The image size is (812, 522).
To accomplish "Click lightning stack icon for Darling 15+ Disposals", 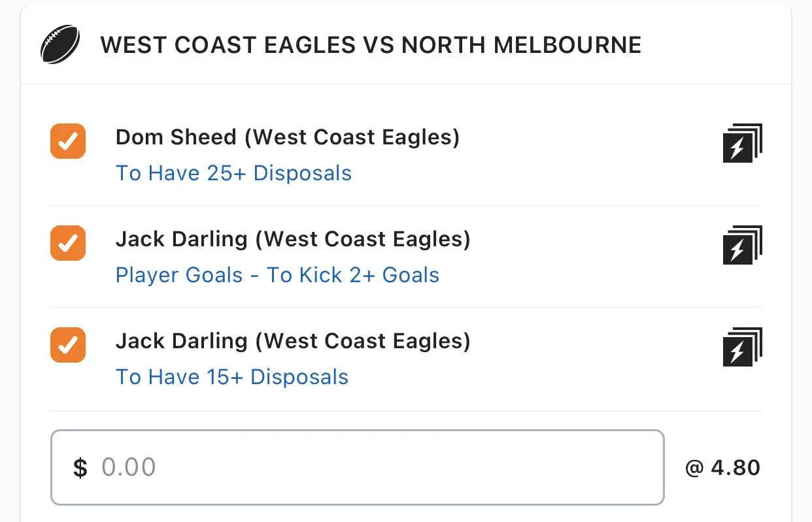I will click(742, 347).
